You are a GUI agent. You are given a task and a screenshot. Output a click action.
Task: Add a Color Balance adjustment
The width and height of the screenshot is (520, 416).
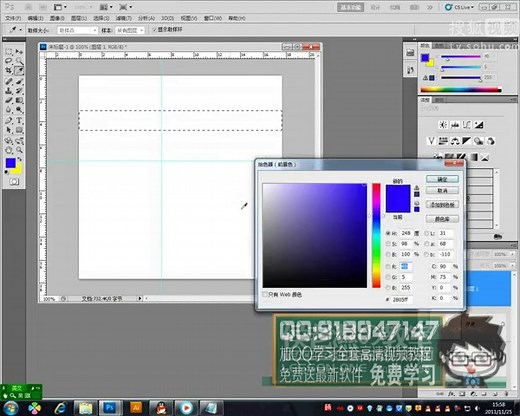[x=455, y=141]
